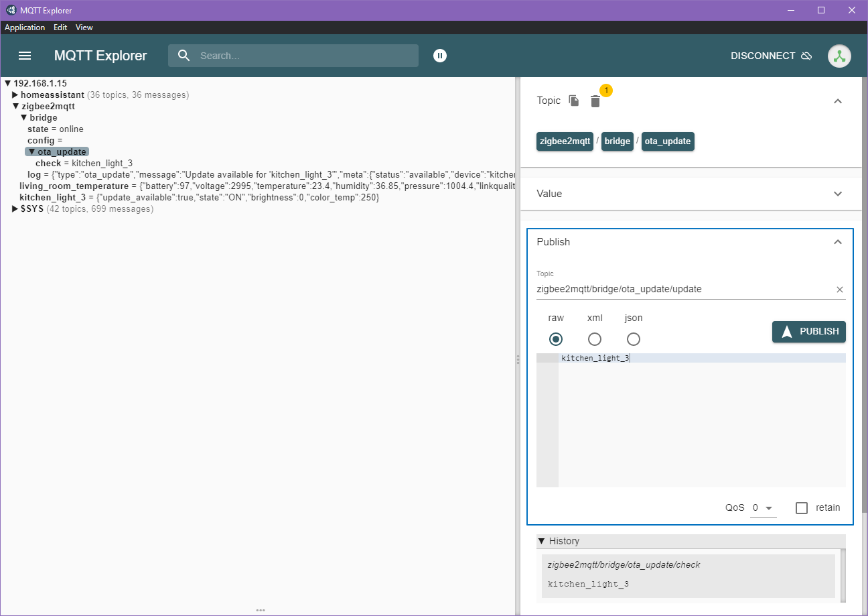Open the View menu
Screen dimensions: 868x616
[84, 27]
